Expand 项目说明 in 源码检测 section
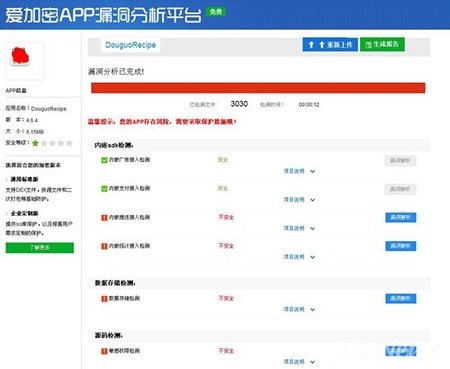This screenshot has width=450, height=369. pyautogui.click(x=299, y=362)
